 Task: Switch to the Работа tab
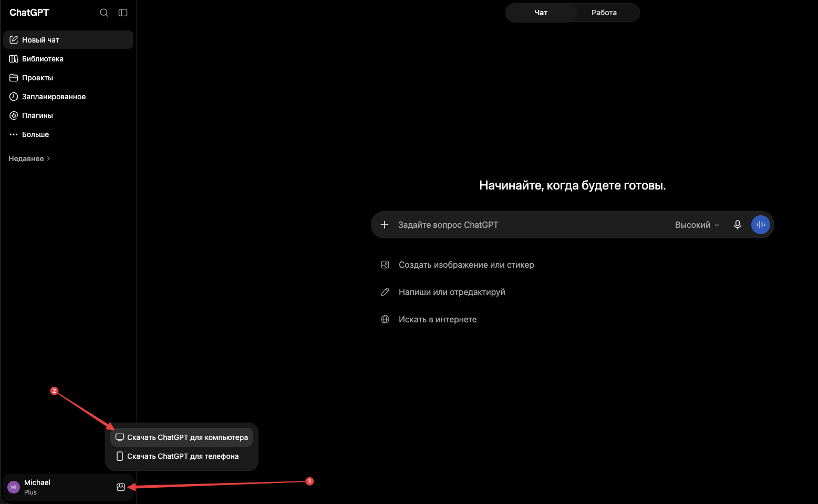pyautogui.click(x=604, y=13)
